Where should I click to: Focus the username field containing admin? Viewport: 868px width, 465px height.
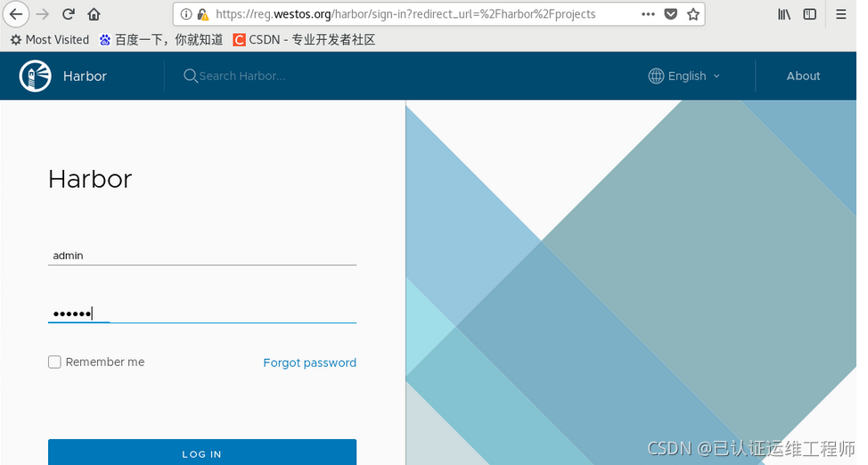202,255
